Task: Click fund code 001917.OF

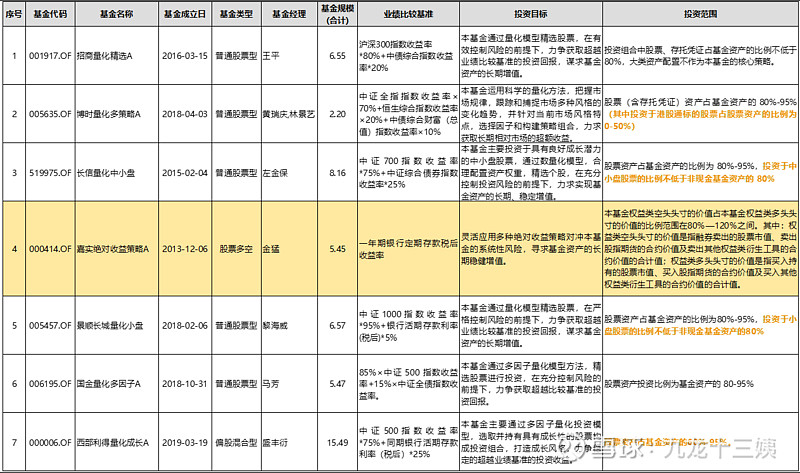Action: 50,56
